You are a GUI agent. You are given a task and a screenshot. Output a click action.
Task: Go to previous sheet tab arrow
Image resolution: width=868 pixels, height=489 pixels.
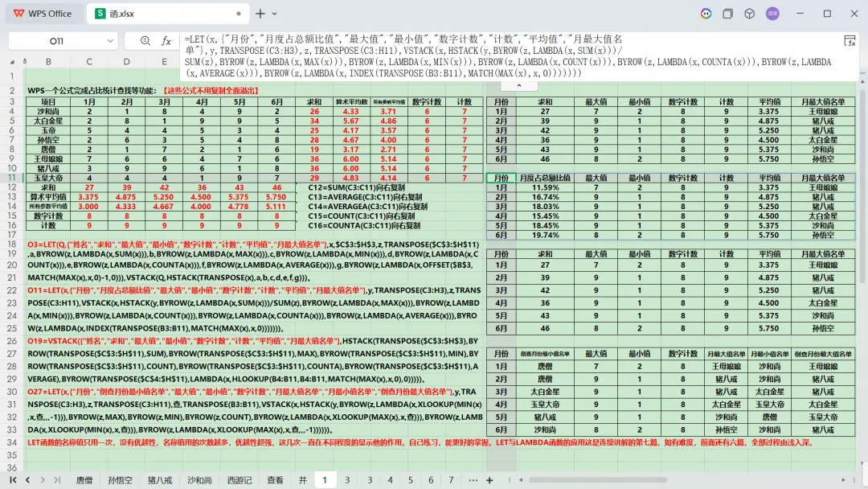coord(27,480)
